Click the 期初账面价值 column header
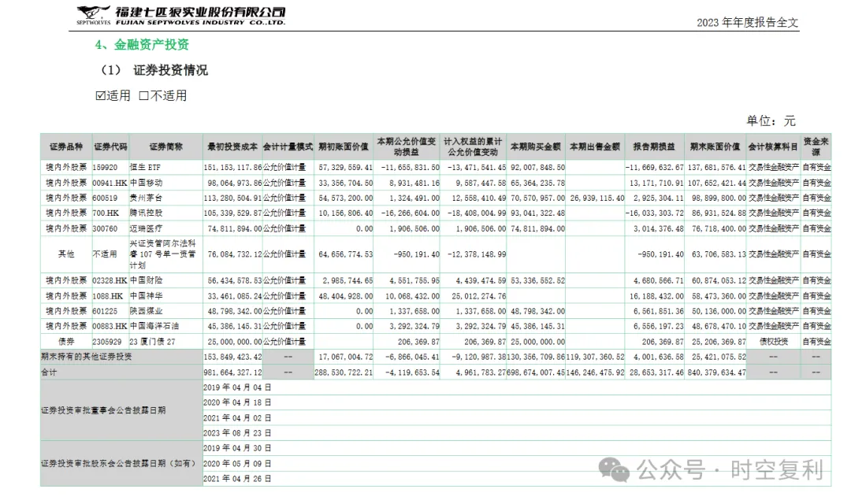Image resolution: width=851 pixels, height=504 pixels. (x=344, y=146)
